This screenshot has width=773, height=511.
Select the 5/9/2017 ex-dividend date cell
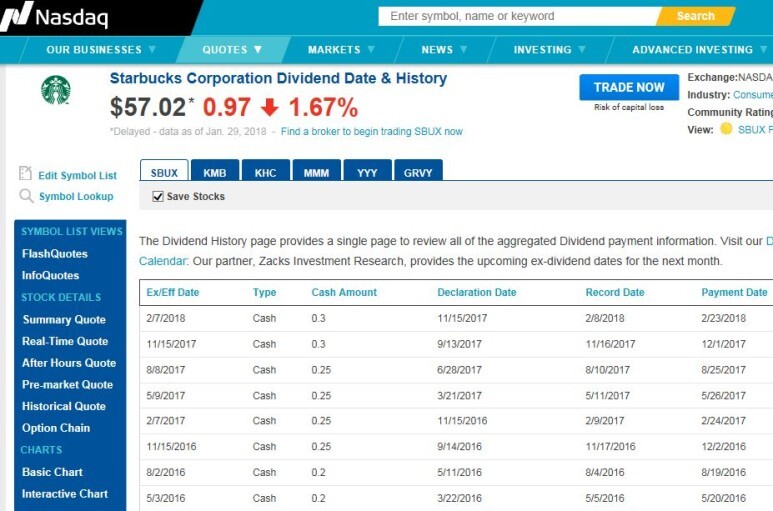pyautogui.click(x=166, y=396)
